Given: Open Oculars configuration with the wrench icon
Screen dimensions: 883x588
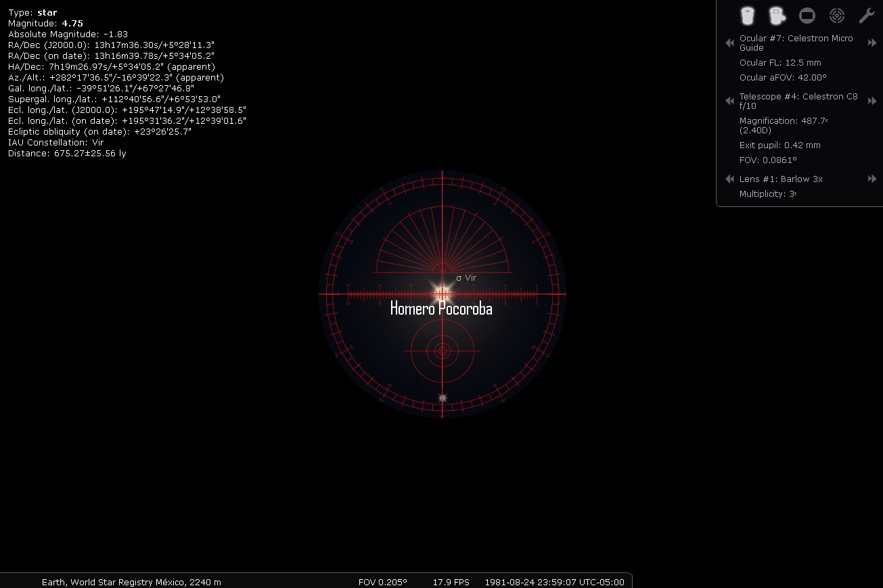Looking at the screenshot, I should (x=867, y=16).
